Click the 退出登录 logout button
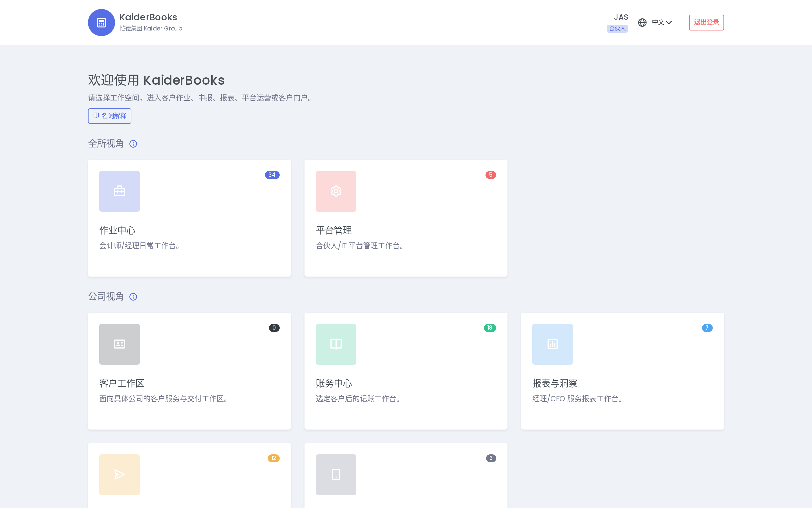 (706, 23)
